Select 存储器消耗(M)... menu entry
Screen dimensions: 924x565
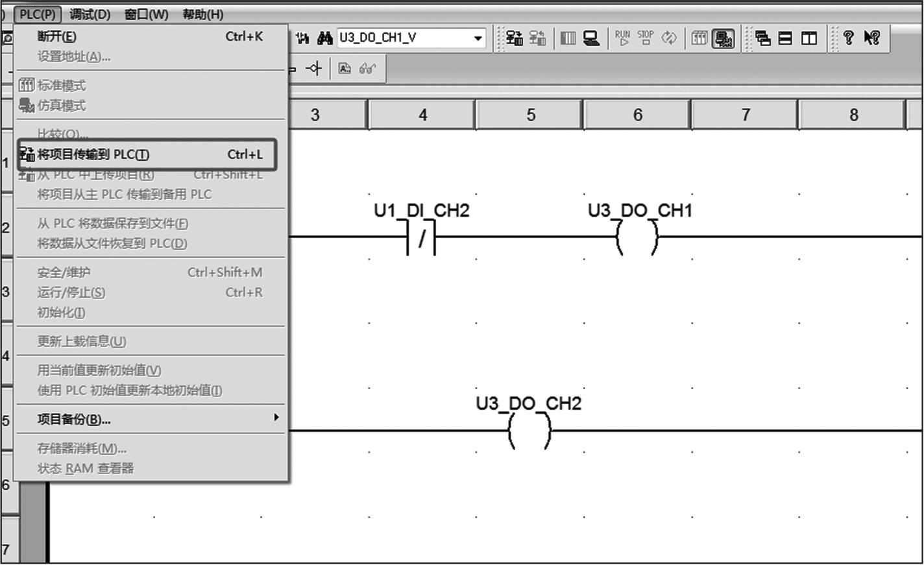[x=151, y=448]
